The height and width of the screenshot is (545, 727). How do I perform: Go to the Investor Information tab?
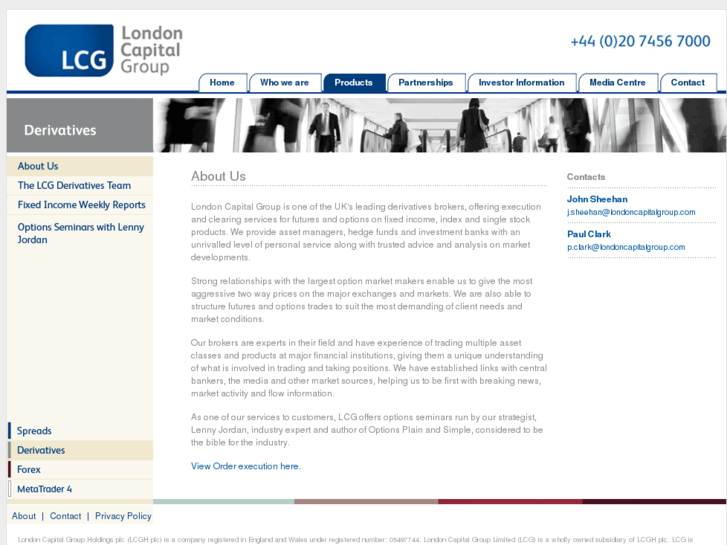point(522,83)
